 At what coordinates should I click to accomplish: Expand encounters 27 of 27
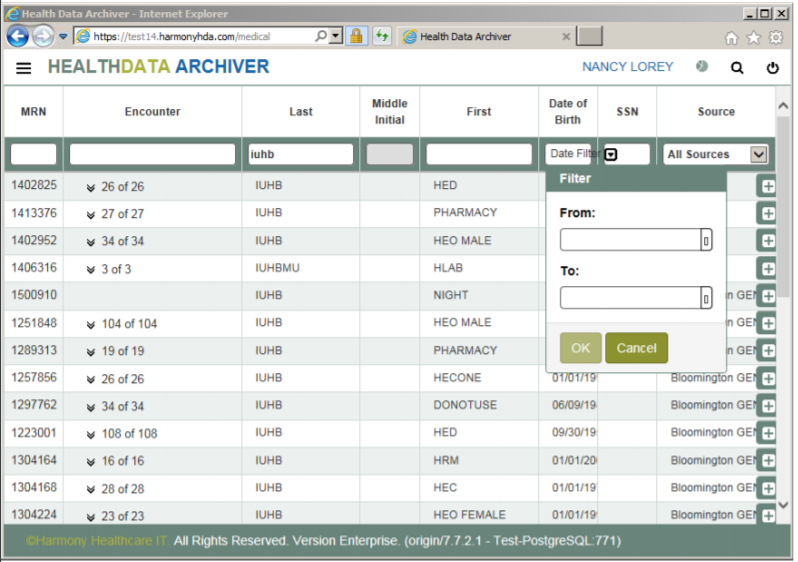point(91,215)
